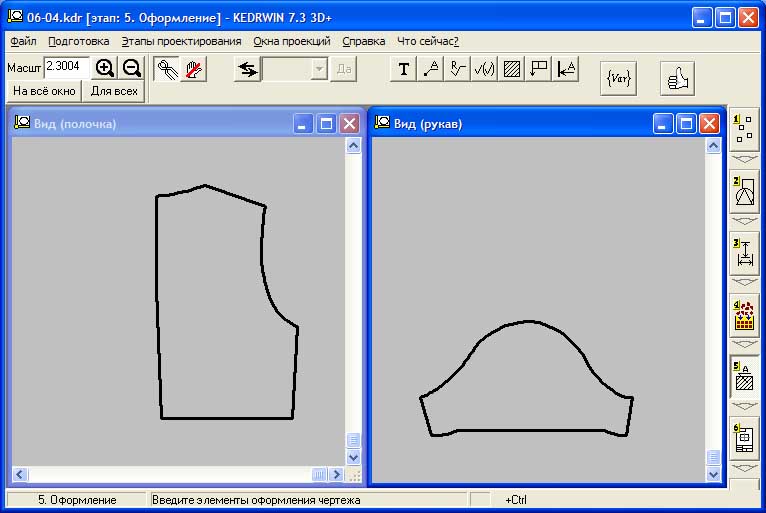
Task: Click the Да button
Action: point(344,69)
